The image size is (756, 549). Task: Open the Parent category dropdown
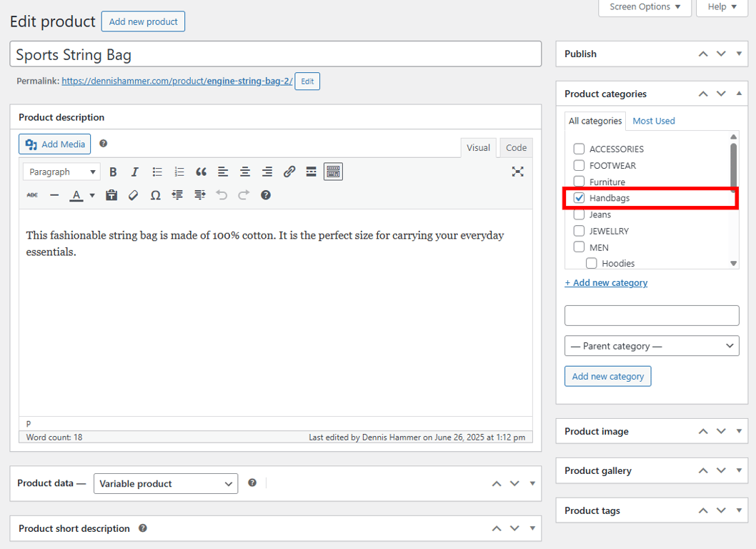tap(651, 345)
